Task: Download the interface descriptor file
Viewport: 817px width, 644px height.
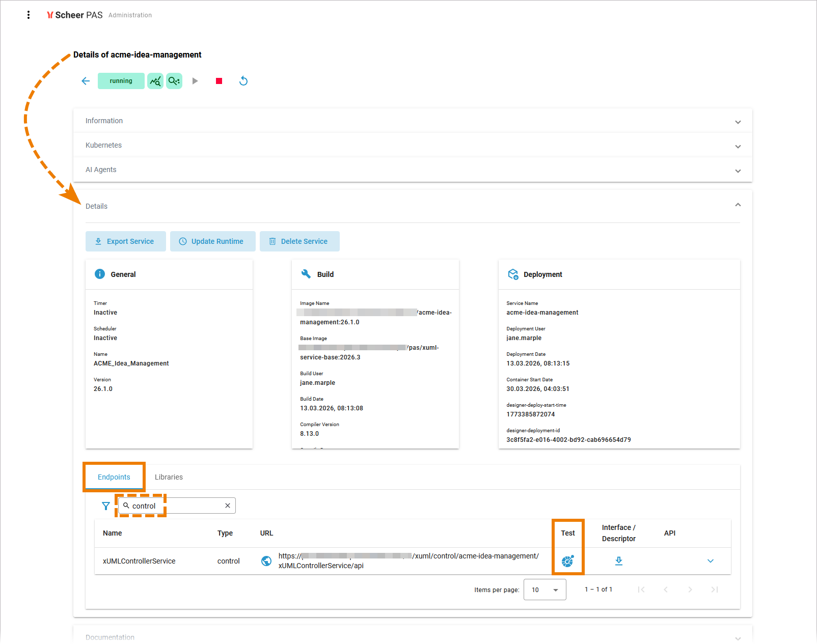Action: coord(619,561)
